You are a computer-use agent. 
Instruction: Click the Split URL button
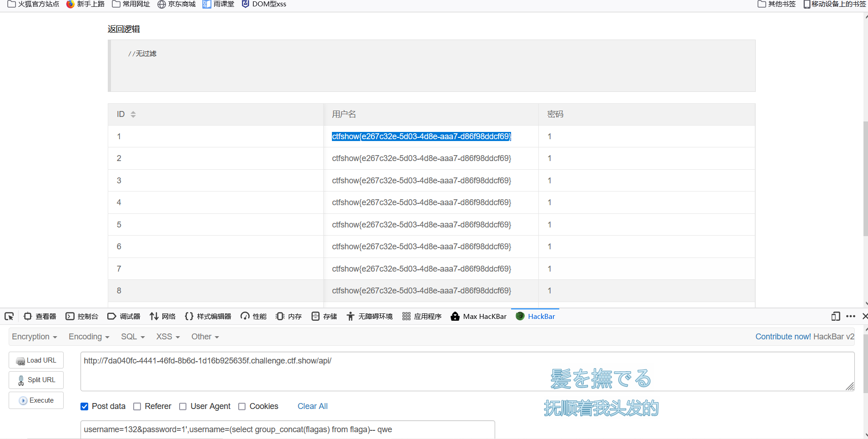point(36,380)
